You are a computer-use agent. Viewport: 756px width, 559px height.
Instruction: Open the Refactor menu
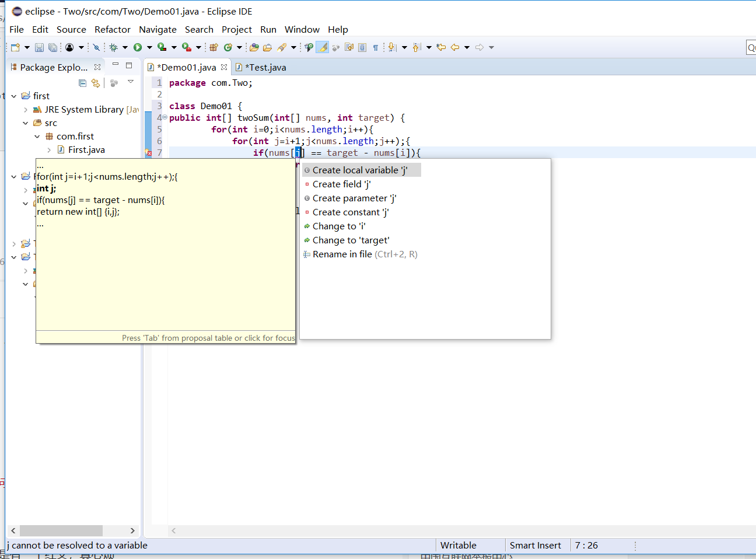[x=113, y=29]
